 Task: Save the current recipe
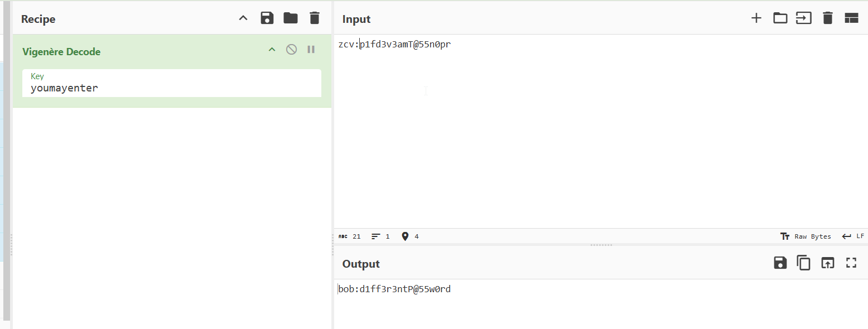click(267, 18)
